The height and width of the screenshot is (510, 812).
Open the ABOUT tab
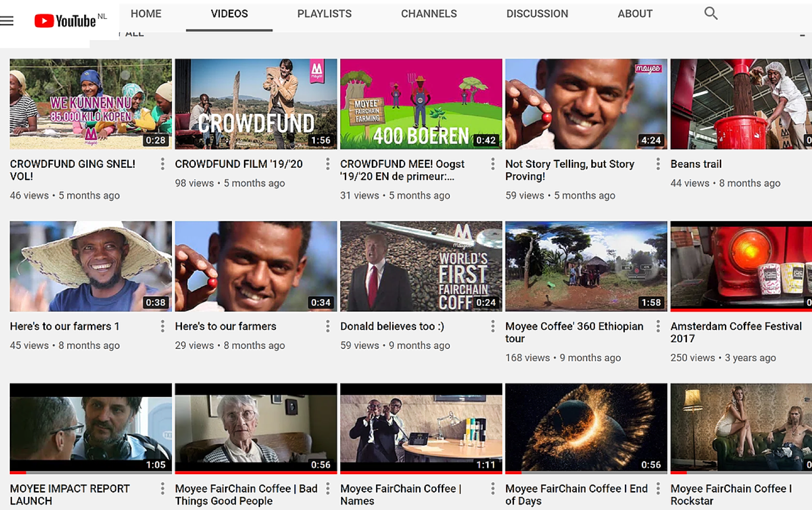[x=635, y=14]
